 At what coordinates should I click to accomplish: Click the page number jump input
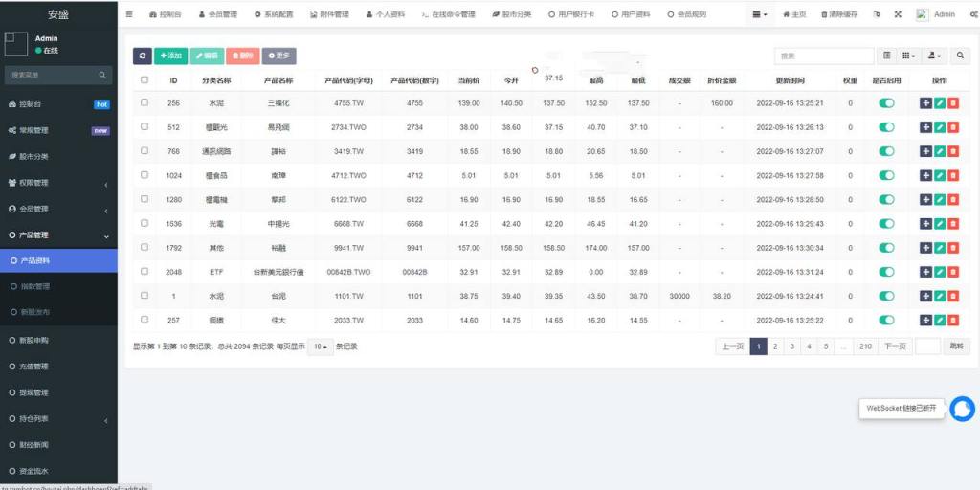[928, 346]
